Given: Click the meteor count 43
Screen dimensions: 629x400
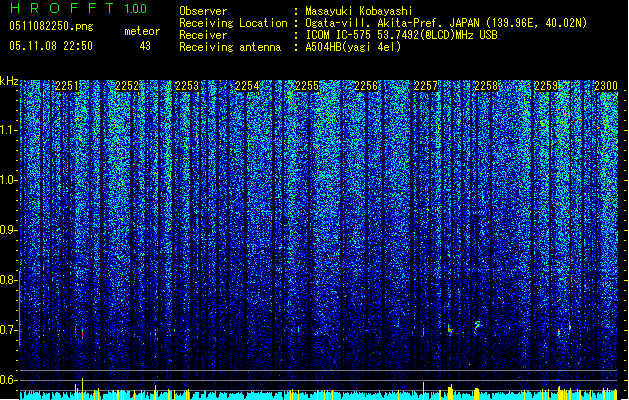Looking at the screenshot, I should click(145, 46).
